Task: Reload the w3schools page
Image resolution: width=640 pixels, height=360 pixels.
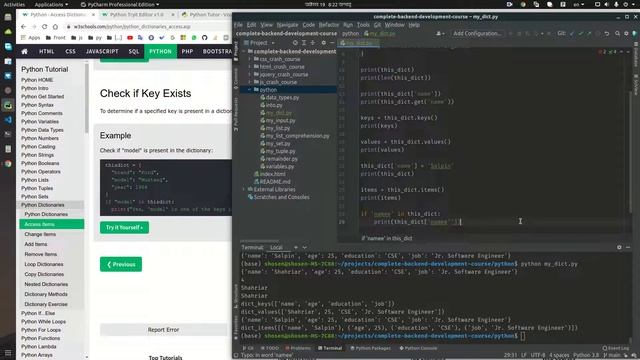Action: [x=44, y=27]
